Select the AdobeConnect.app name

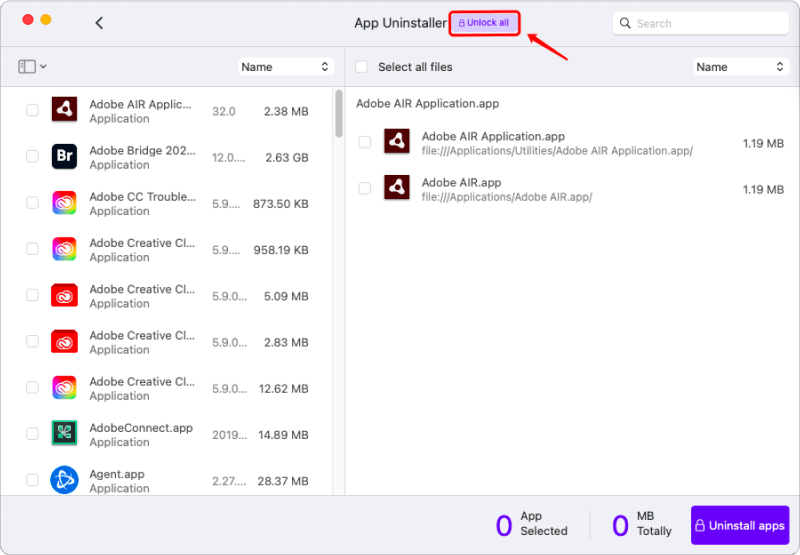pyautogui.click(x=141, y=428)
